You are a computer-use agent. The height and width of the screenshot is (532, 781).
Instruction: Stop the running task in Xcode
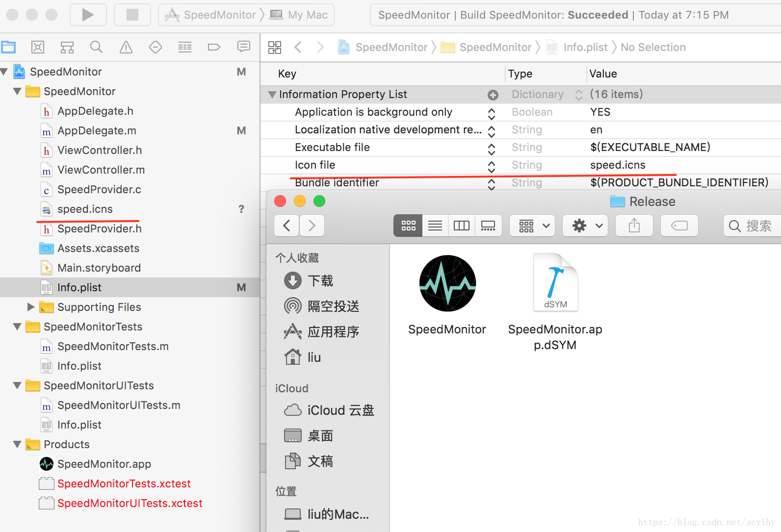pyautogui.click(x=132, y=15)
